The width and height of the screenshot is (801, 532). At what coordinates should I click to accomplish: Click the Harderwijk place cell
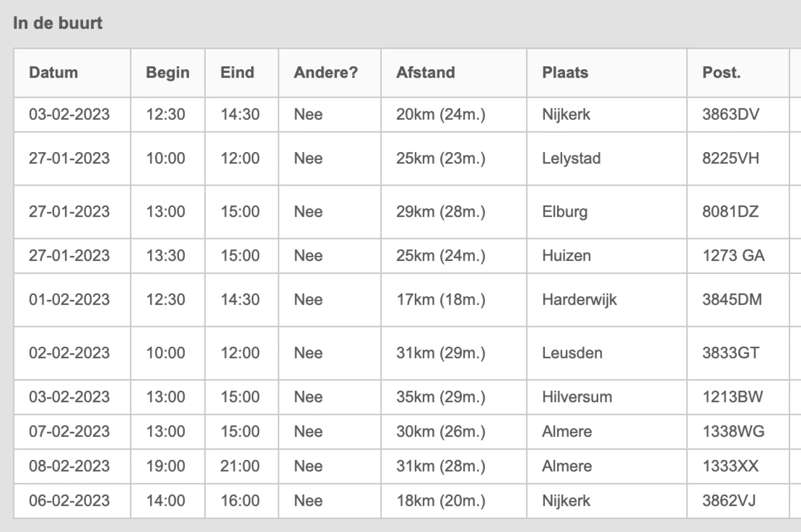coord(579,300)
